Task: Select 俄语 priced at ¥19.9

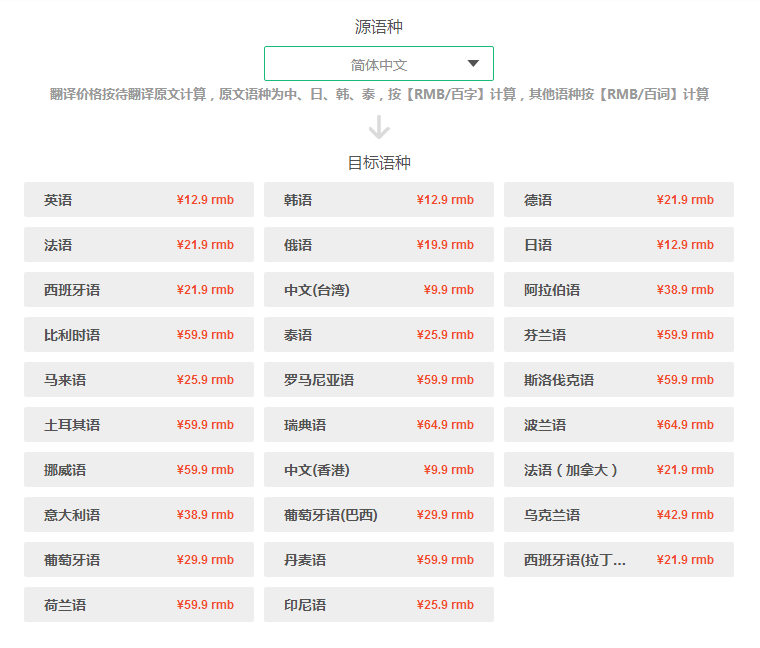Action: coord(378,245)
